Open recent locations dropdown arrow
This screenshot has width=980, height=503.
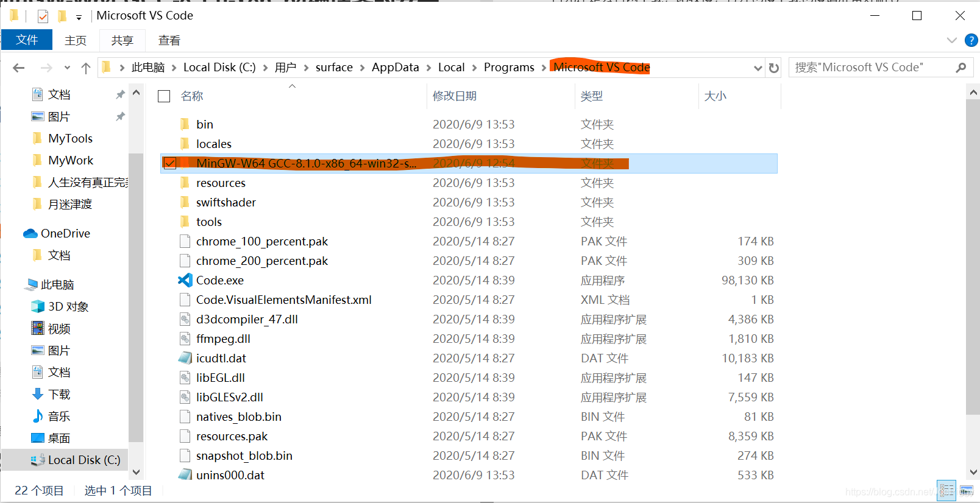click(x=67, y=68)
